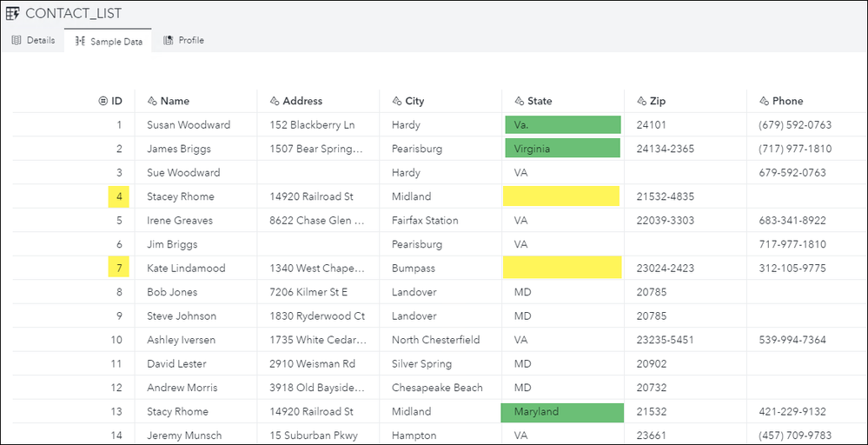
Task: Select the Sample Data tab
Action: coord(108,41)
